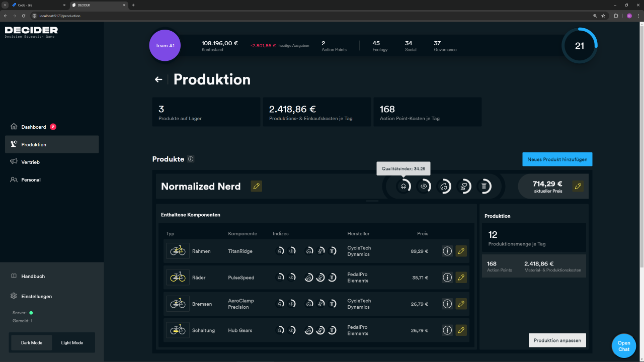Open the browser tab search dropdown
The height and width of the screenshot is (362, 644).
5,5
